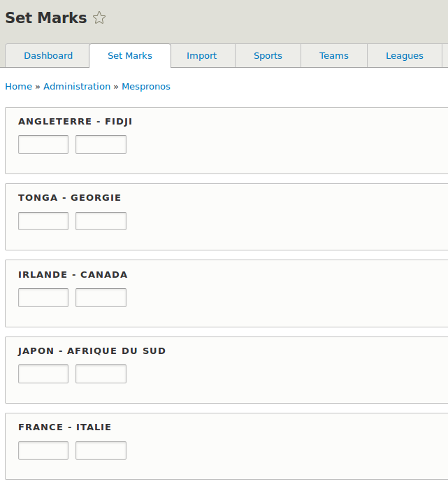
Task: Click the Georgie score input
Action: coord(101,221)
